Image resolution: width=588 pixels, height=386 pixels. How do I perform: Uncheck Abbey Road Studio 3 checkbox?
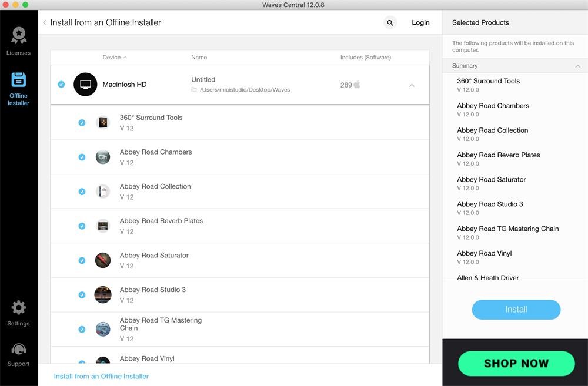tap(82, 295)
